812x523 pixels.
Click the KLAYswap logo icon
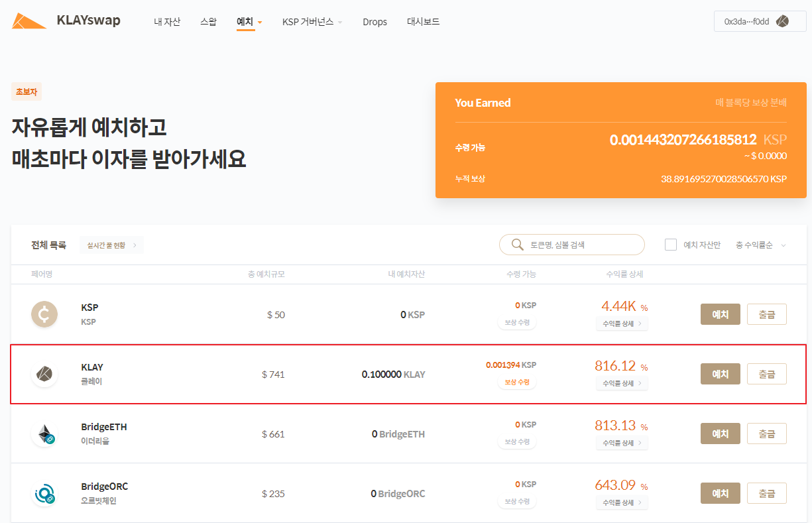coord(29,21)
